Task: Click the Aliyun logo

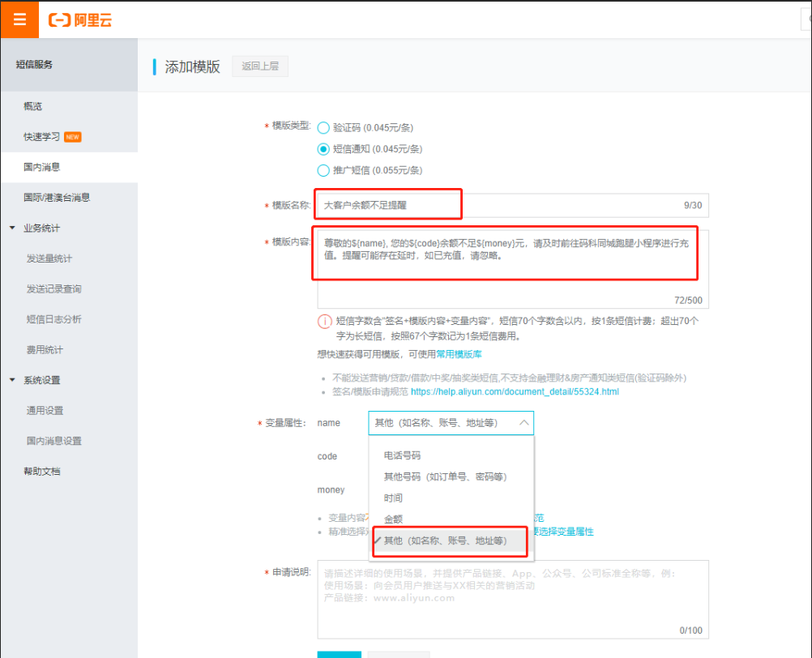Action: pos(80,20)
